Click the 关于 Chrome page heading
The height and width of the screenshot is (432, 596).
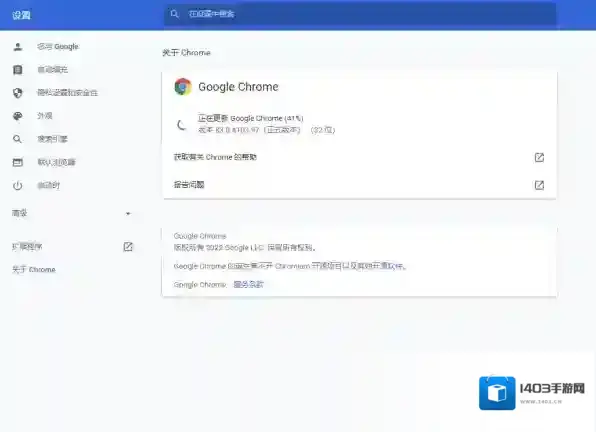click(186, 52)
